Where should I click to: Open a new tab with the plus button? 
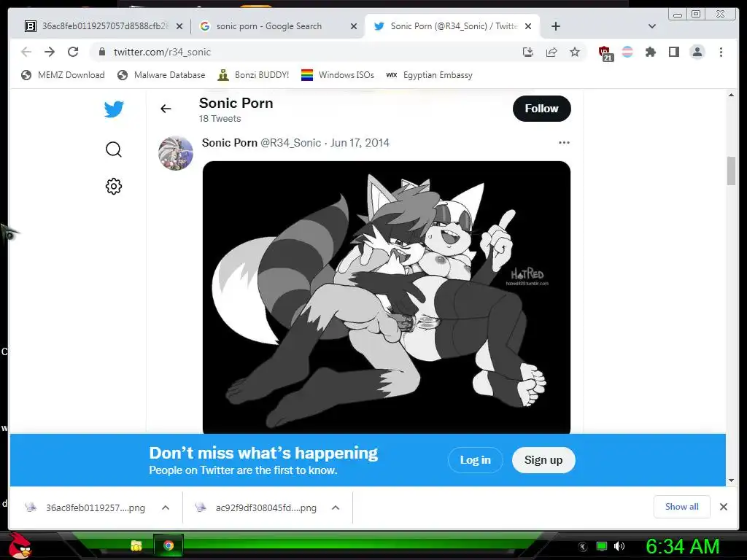[x=555, y=26]
